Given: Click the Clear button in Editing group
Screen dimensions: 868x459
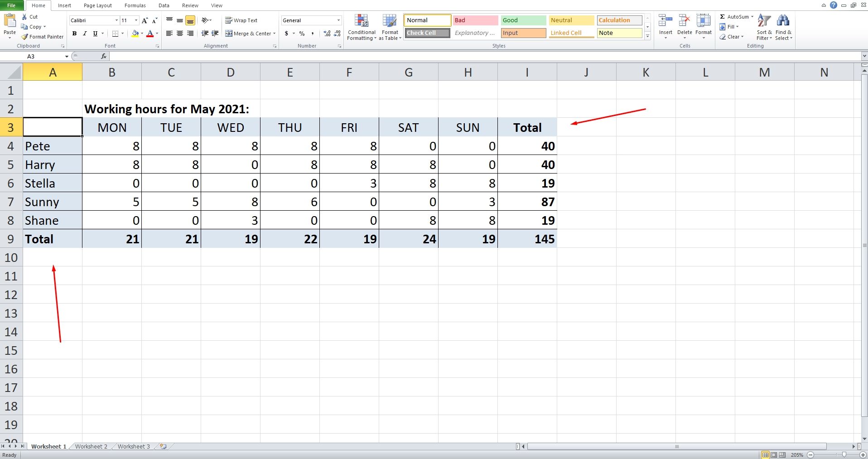Looking at the screenshot, I should click(x=731, y=37).
